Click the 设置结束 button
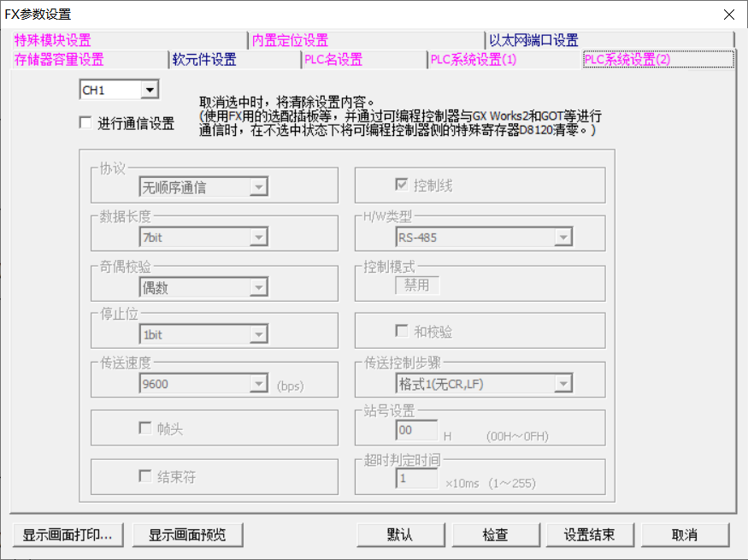This screenshot has height=560, width=748. 589,534
